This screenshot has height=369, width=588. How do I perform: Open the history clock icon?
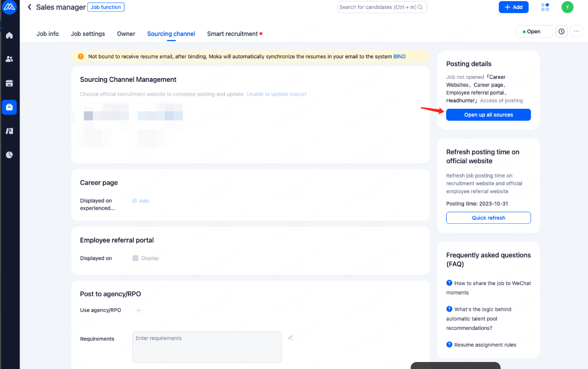(x=562, y=31)
